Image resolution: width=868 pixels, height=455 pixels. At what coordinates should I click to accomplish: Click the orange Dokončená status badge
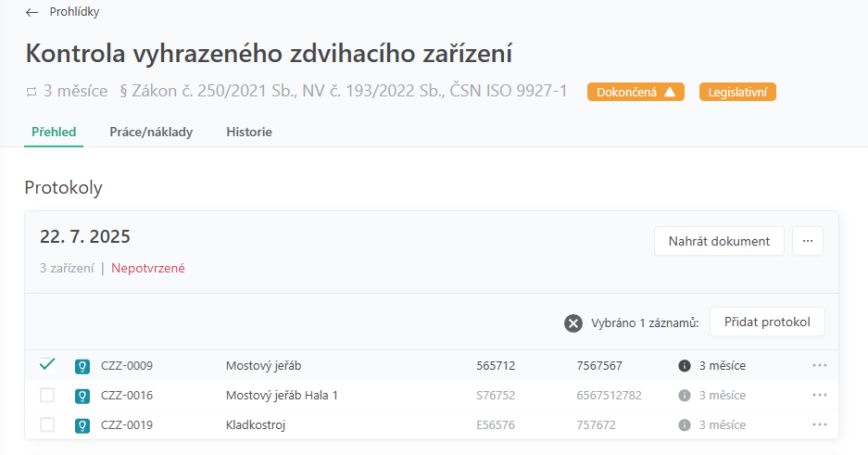tap(635, 92)
